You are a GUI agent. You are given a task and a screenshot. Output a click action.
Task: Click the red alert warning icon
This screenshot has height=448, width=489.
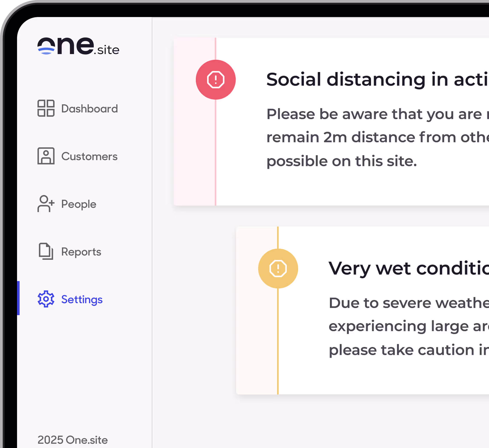(216, 80)
